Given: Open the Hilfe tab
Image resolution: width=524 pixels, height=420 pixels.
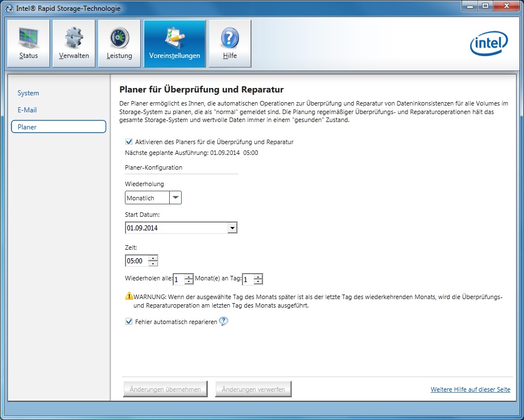Looking at the screenshot, I should coord(230,44).
